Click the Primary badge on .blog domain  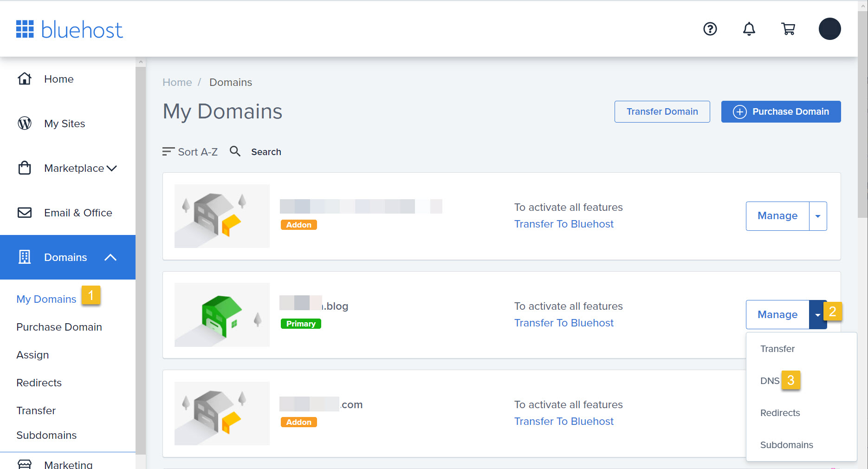point(301,324)
